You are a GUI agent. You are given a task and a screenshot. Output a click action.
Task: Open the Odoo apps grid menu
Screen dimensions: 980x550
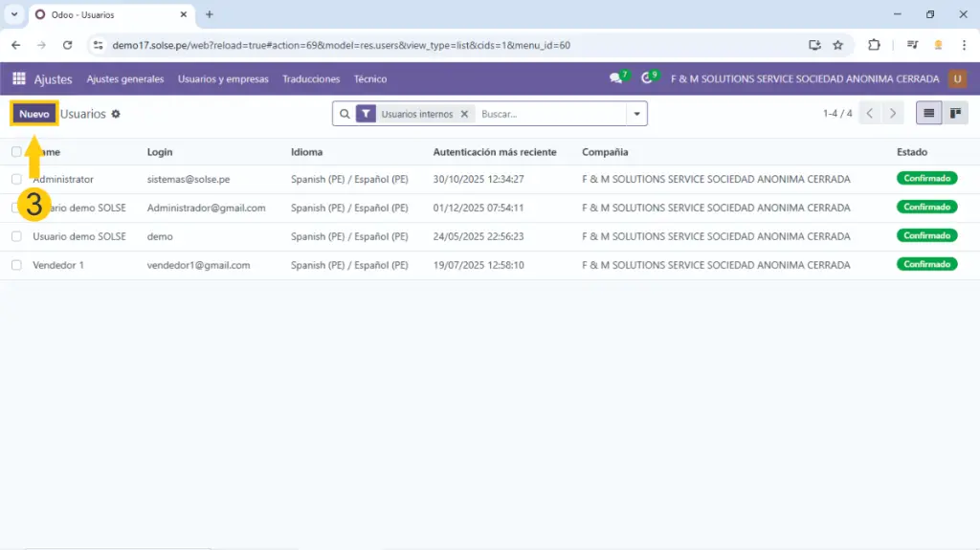point(19,79)
